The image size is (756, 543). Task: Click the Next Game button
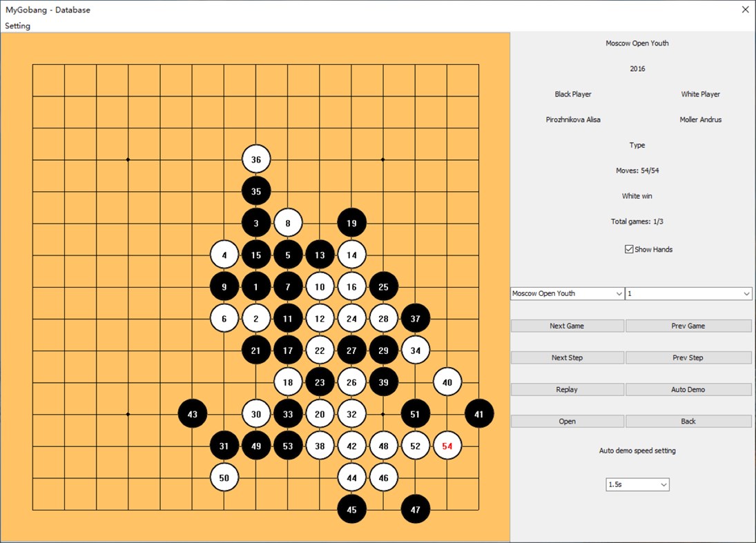[566, 325]
